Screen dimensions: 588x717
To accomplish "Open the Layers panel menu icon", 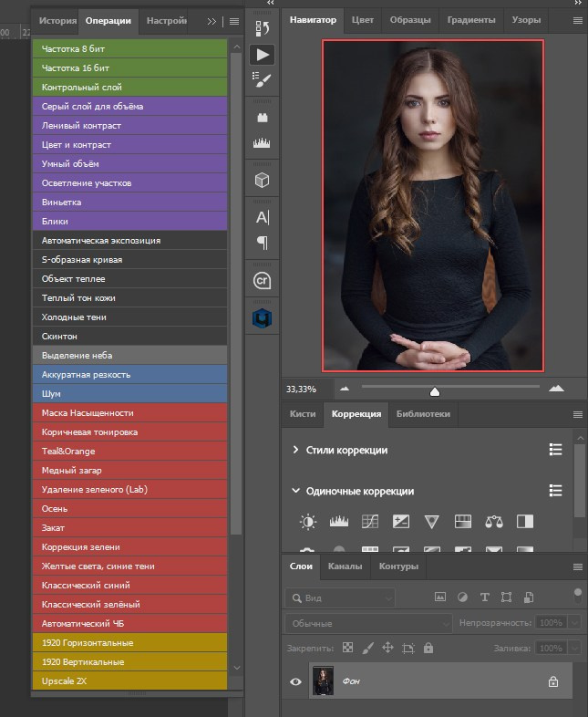I will coord(577,567).
